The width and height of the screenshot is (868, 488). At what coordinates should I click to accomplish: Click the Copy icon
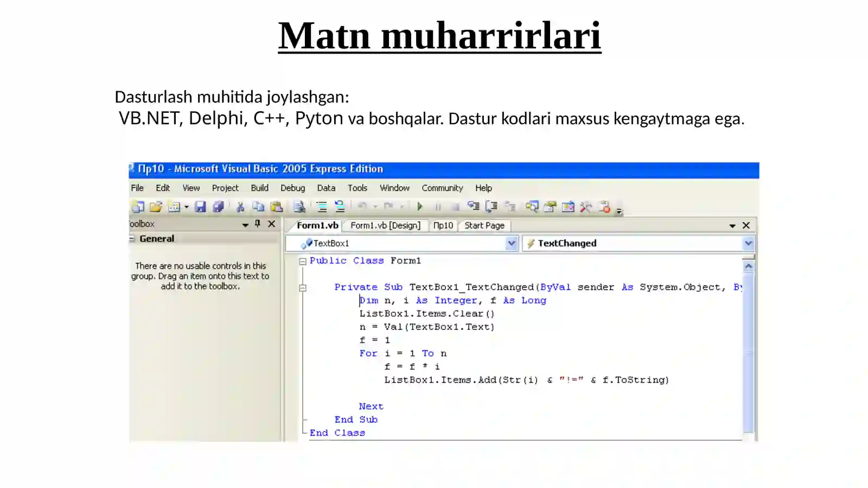click(x=258, y=207)
